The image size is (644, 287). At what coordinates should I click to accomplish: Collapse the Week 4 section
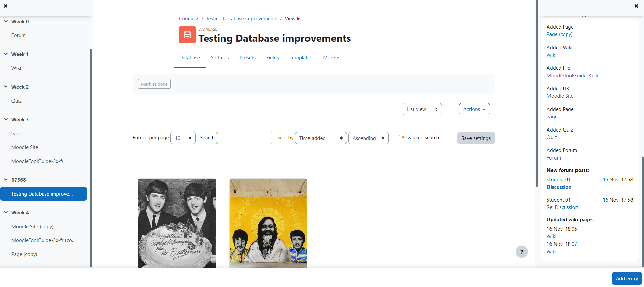tap(6, 212)
